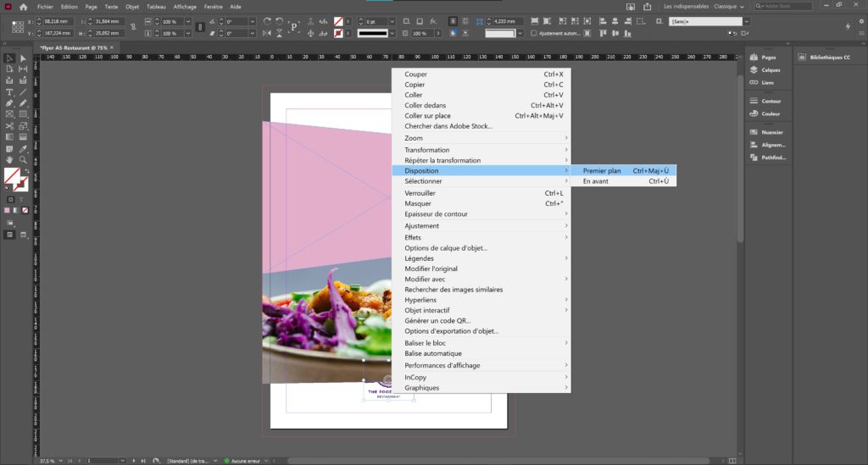Click Copier in the context menu
The image size is (868, 465).
click(481, 85)
